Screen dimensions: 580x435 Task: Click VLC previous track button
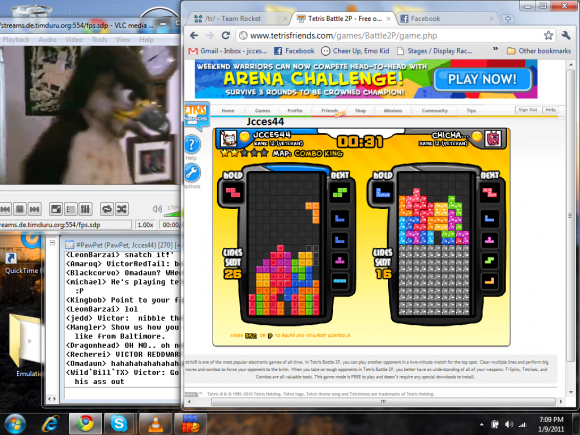point(5,209)
